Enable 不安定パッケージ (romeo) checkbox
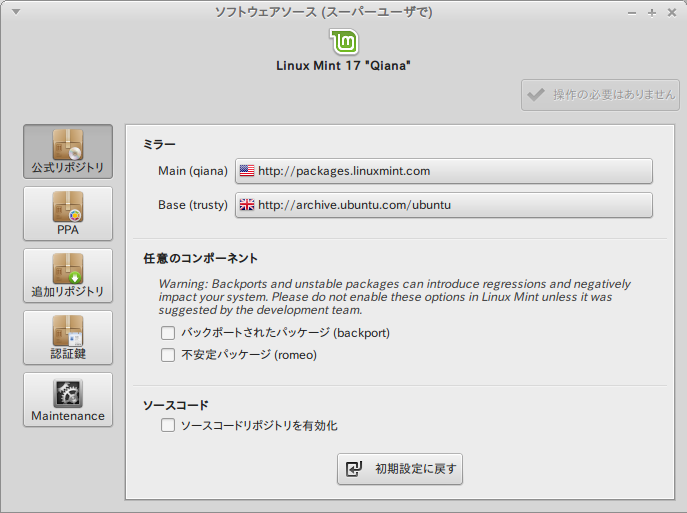687x513 pixels. [x=168, y=355]
